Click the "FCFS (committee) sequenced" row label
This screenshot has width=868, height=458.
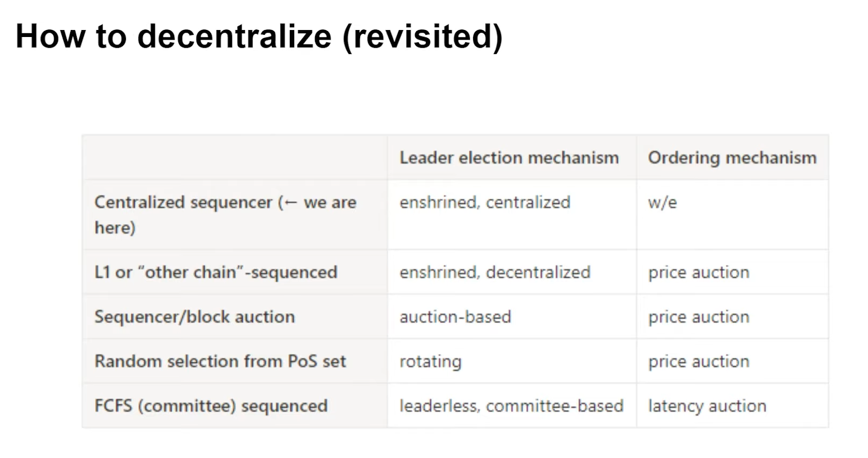[x=211, y=406]
